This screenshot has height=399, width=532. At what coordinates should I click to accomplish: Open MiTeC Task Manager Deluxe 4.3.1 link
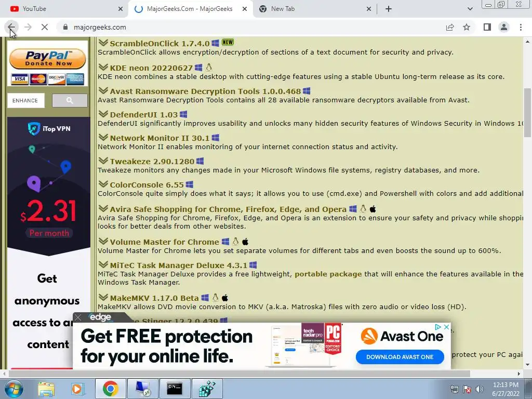(179, 265)
